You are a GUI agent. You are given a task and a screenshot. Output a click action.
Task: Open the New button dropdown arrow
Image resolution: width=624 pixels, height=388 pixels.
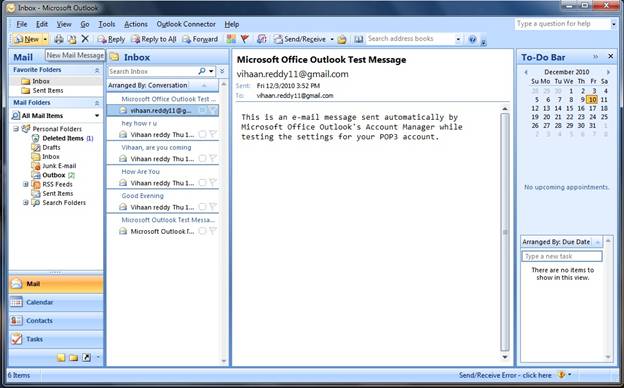[45, 39]
